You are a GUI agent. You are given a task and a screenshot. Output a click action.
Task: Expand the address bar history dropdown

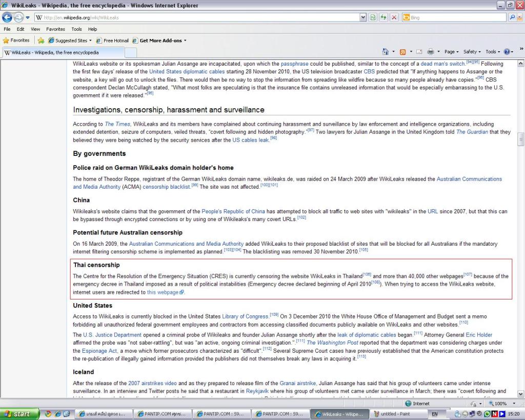363,17
